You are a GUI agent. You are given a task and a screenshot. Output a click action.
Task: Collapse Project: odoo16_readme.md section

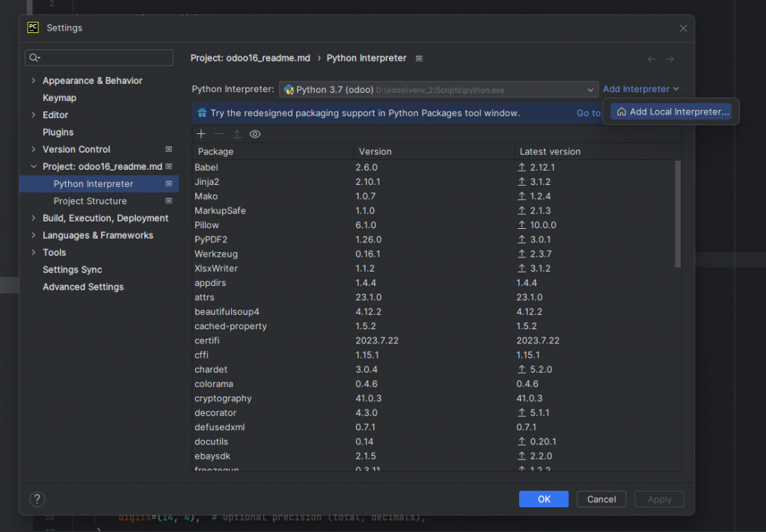point(33,167)
